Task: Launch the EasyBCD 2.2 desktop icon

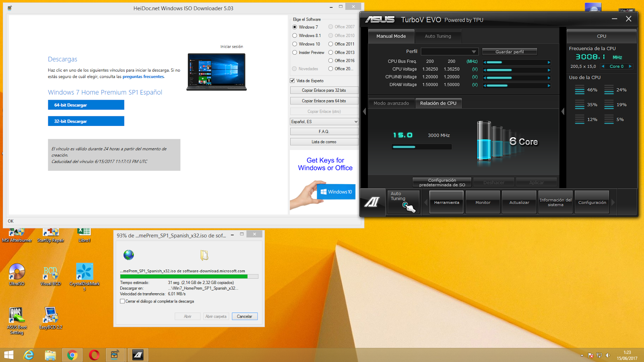Action: click(x=51, y=318)
